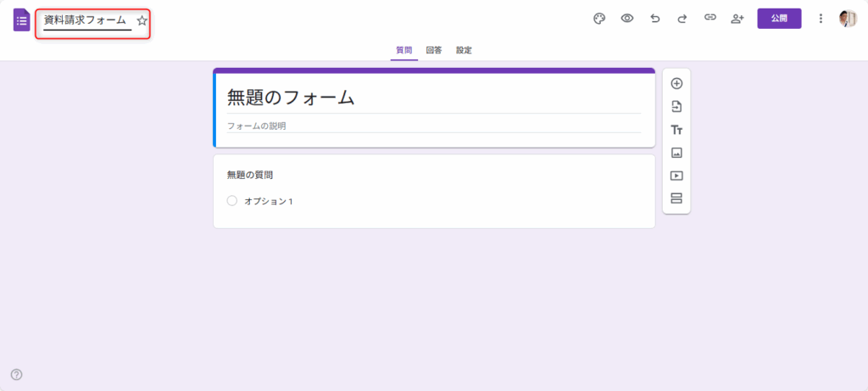Screen dimensions: 868x391
Task: Switch to the 回答 tab
Action: click(433, 50)
